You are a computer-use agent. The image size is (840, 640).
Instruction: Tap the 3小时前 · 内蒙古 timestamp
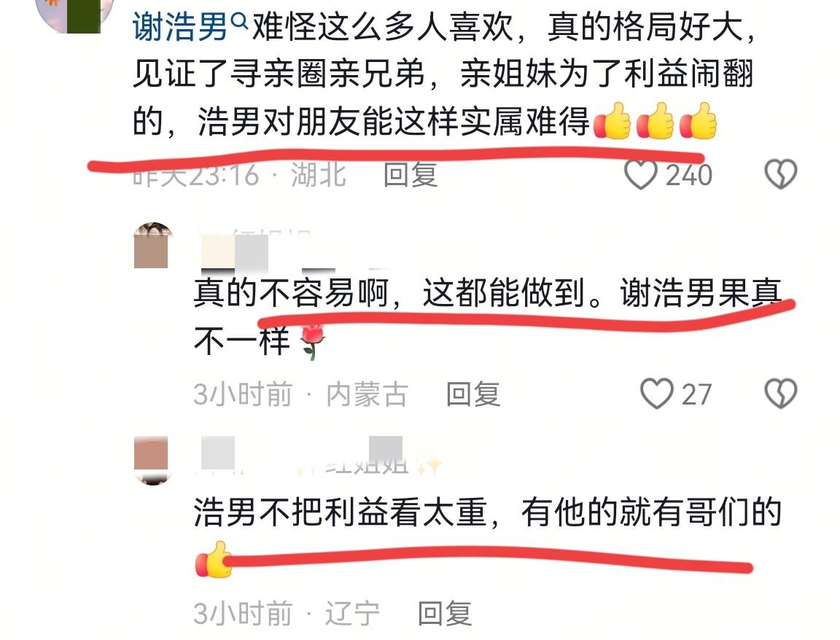301,394
